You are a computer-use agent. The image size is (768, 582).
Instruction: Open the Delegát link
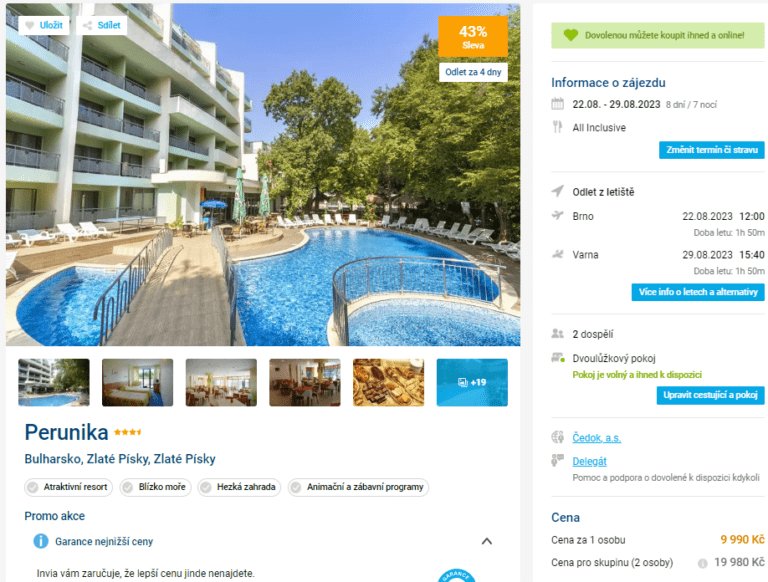point(589,461)
